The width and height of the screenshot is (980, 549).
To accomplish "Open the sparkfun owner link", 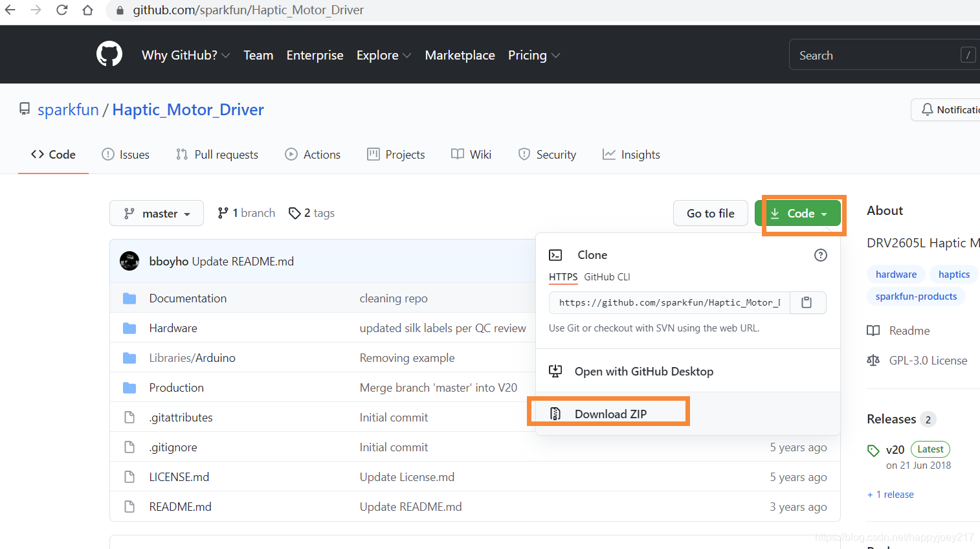I will [x=68, y=109].
